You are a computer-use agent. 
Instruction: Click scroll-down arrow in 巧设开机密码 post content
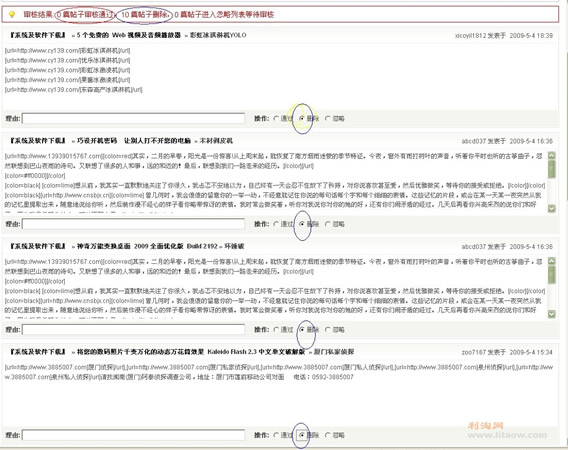[551, 208]
